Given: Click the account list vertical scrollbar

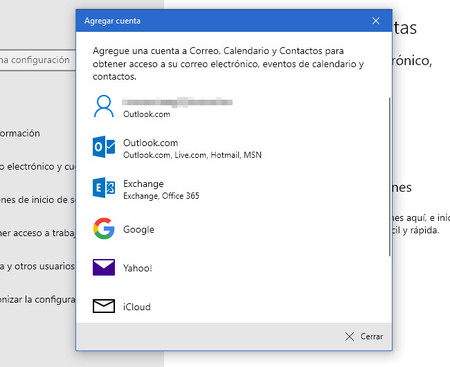Looking at the screenshot, I should [389, 177].
